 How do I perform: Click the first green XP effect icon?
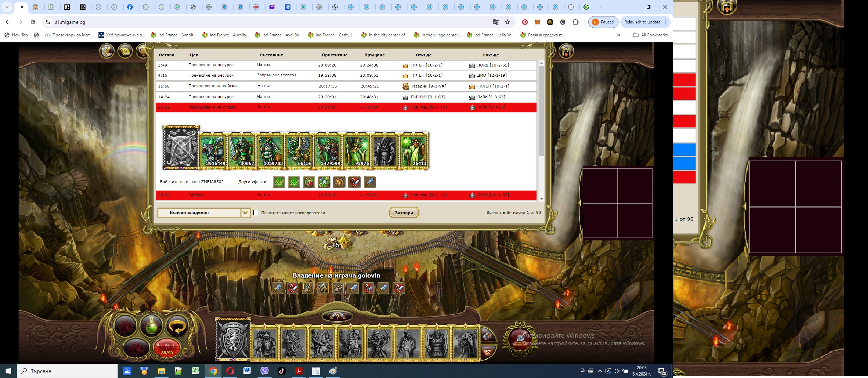[279, 182]
